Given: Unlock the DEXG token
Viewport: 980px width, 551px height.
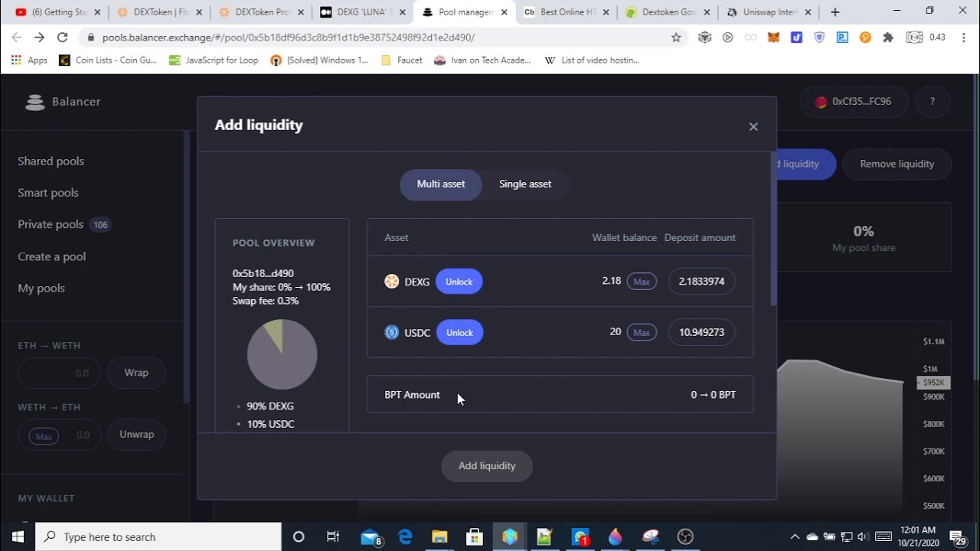Looking at the screenshot, I should coord(459,282).
